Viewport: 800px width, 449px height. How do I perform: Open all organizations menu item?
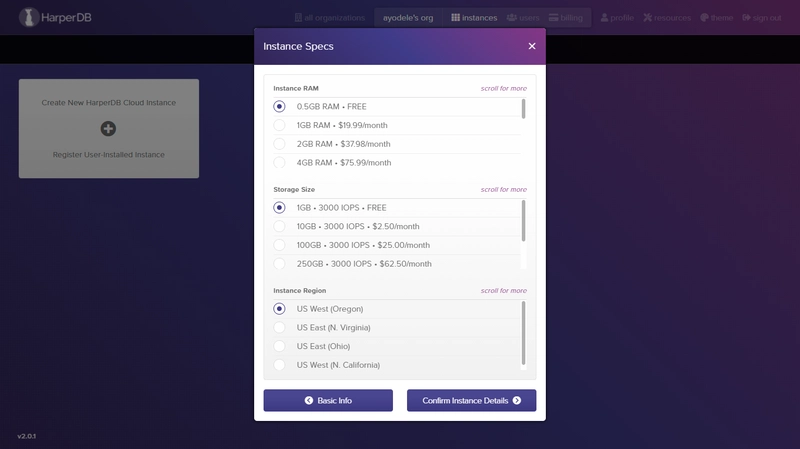click(x=330, y=18)
